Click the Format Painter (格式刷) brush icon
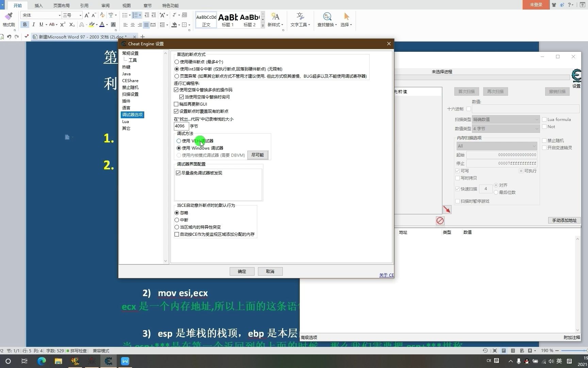588x368 pixels. pyautogui.click(x=9, y=16)
